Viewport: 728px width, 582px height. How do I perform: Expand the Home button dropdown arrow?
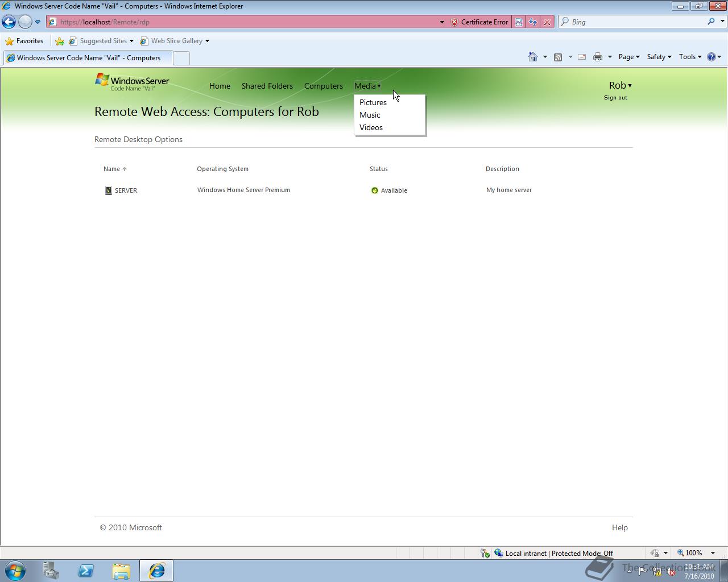click(x=545, y=57)
